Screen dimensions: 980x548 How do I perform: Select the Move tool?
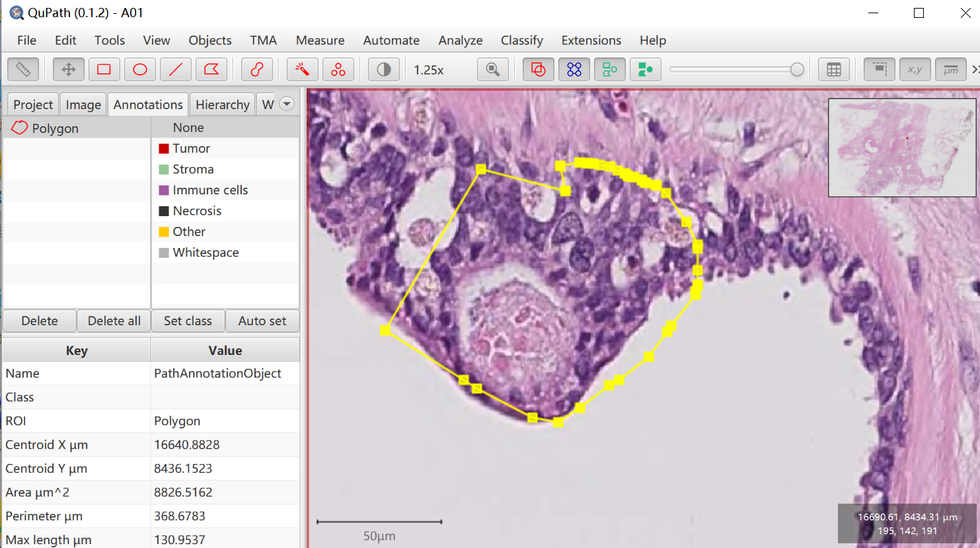click(x=68, y=69)
